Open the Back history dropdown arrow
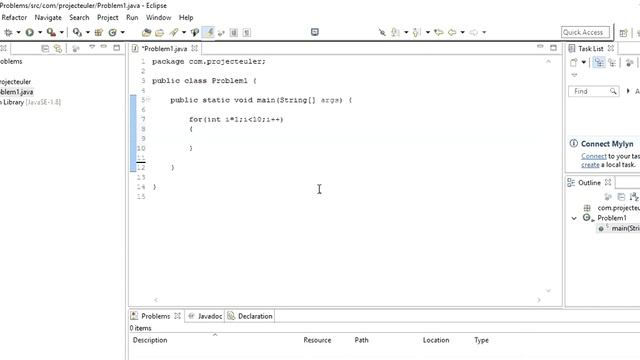This screenshot has width=640, height=360. pyautogui.click(x=462, y=32)
